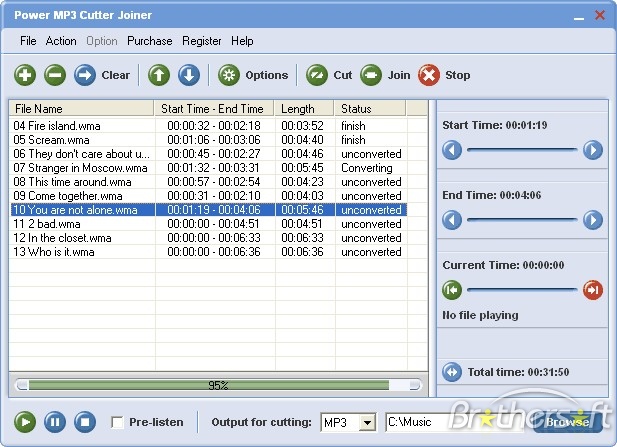Move selected file up with green arrow
This screenshot has height=447, width=617.
click(x=159, y=75)
